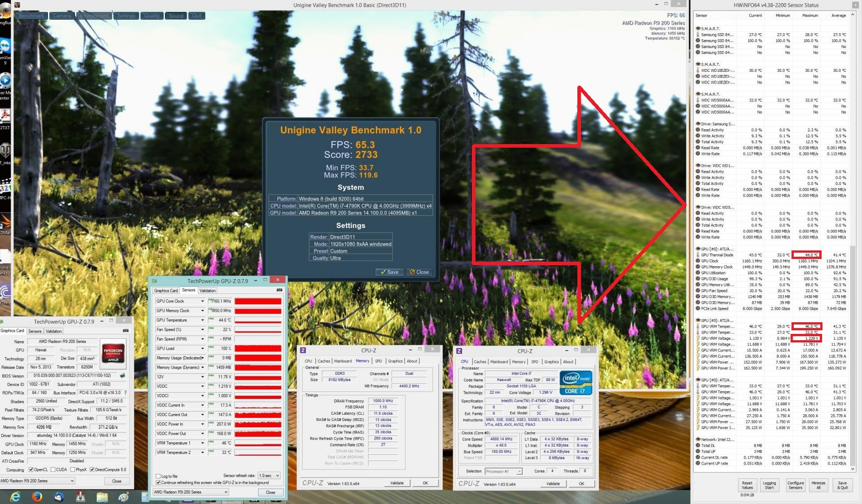Toggle the PhysX checkbox in GPU-Z
This screenshot has width=862, height=504.
click(72, 470)
